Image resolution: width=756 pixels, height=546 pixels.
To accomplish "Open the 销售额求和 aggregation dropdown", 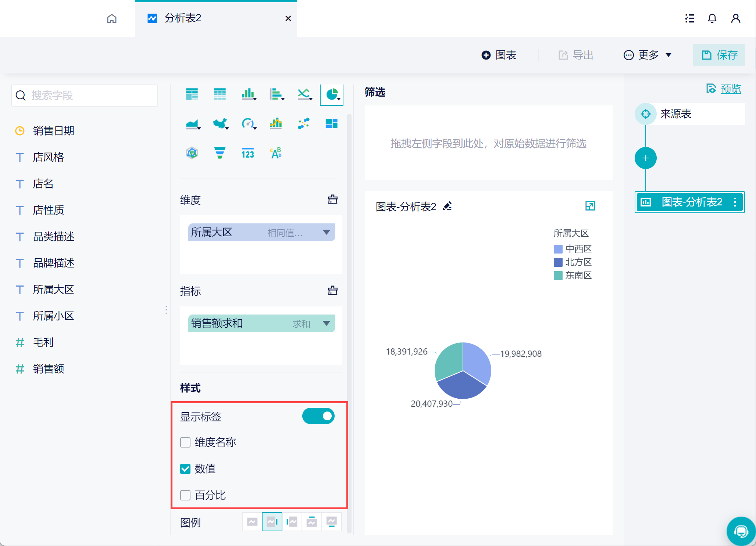I will point(326,323).
